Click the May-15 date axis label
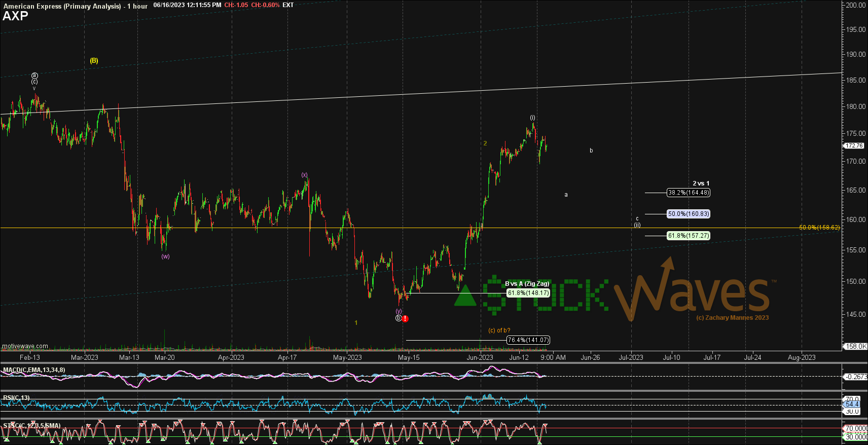Screen dimensions: 868x445 coord(409,357)
